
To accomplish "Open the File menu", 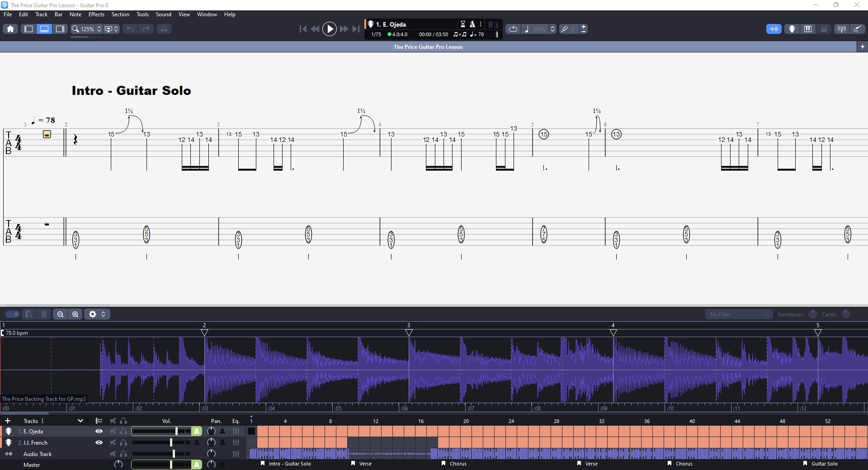I will pyautogui.click(x=8, y=14).
